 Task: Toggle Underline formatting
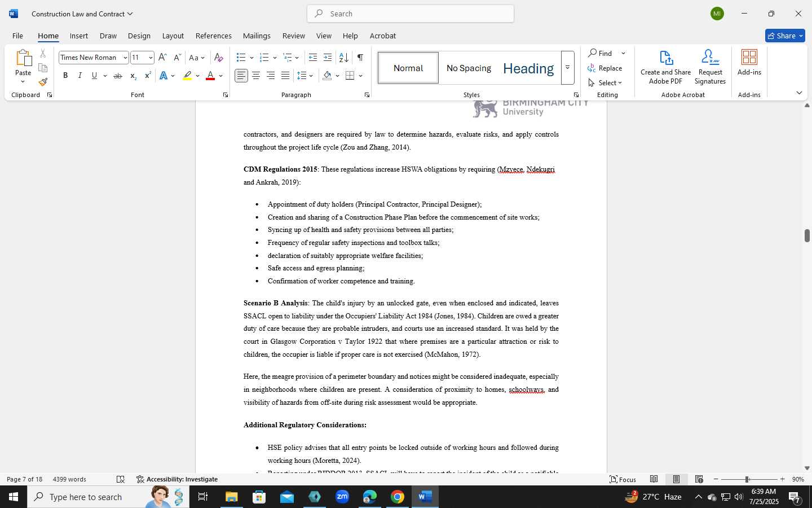(x=94, y=76)
